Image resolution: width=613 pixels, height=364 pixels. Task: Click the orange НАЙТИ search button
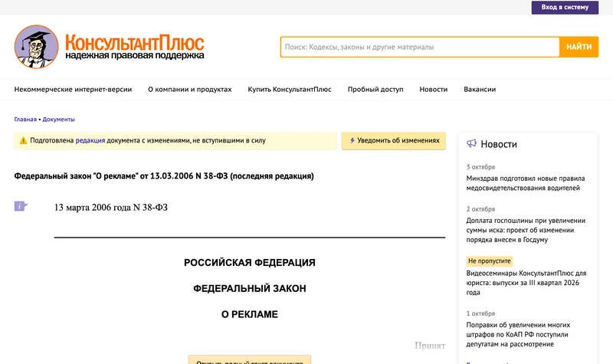click(x=579, y=47)
